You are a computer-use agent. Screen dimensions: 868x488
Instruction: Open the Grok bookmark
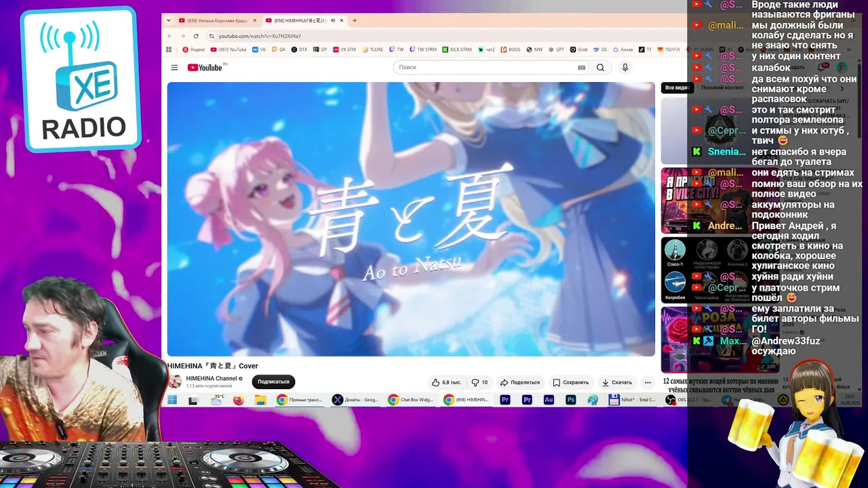(x=578, y=49)
